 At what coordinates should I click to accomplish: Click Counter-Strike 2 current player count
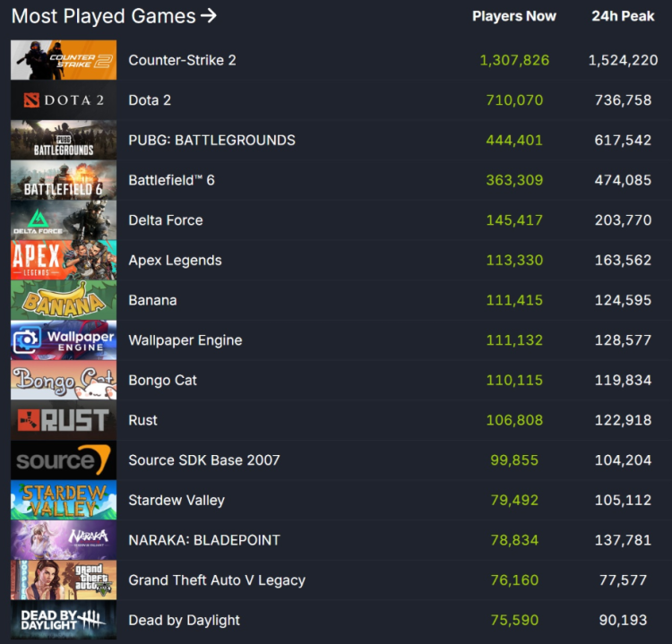pyautogui.click(x=514, y=60)
